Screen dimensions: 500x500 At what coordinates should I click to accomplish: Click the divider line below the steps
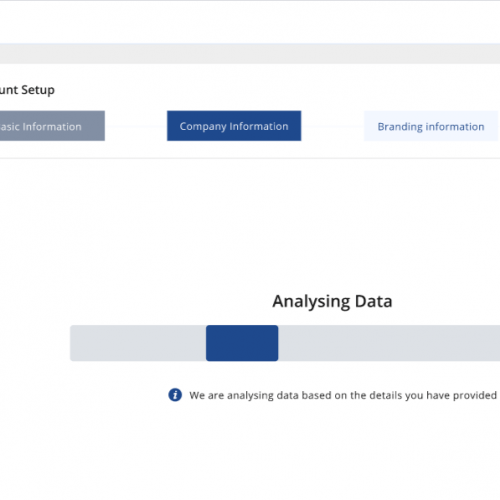[250, 158]
